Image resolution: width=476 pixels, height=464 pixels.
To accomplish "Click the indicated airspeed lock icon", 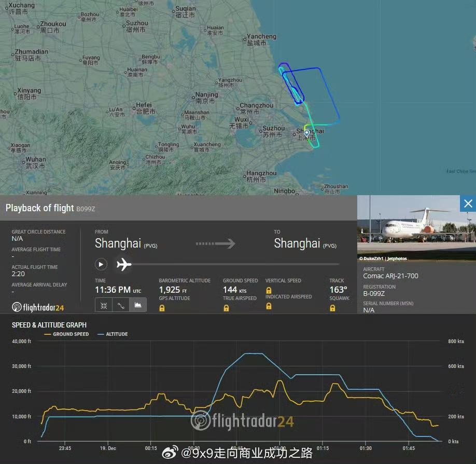I will (269, 306).
